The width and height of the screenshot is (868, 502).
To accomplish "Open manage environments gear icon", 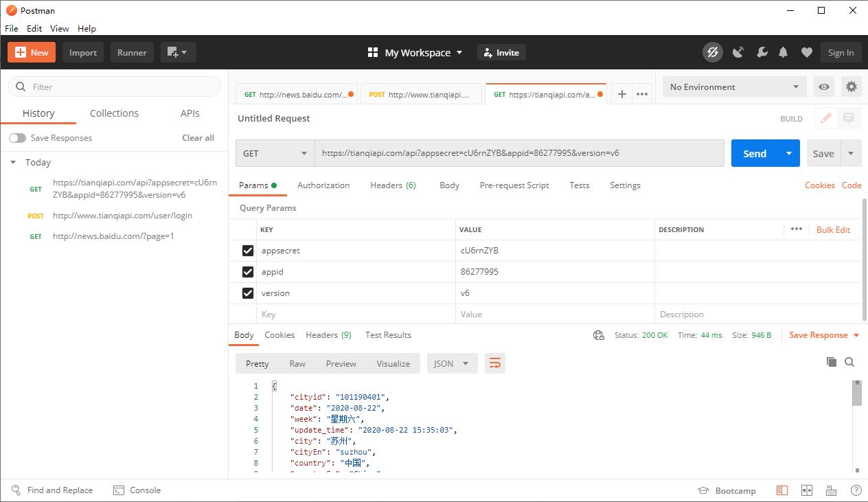I will 852,87.
